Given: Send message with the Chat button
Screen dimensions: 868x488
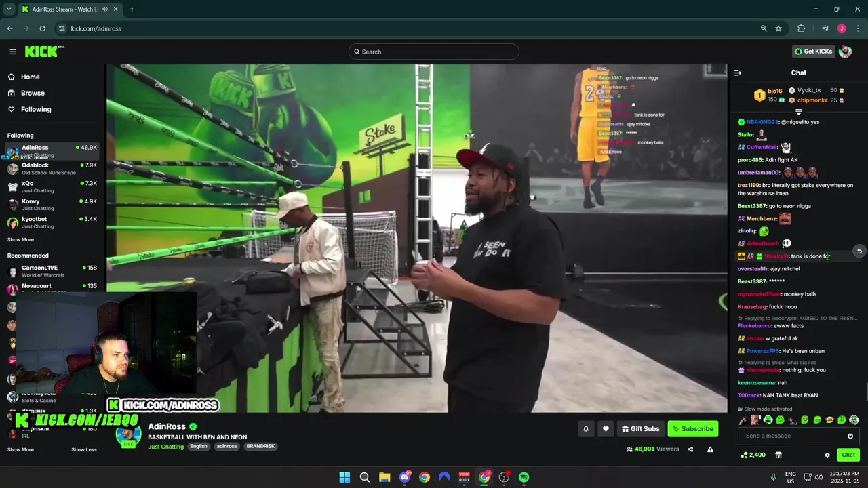Looking at the screenshot, I should [848, 455].
